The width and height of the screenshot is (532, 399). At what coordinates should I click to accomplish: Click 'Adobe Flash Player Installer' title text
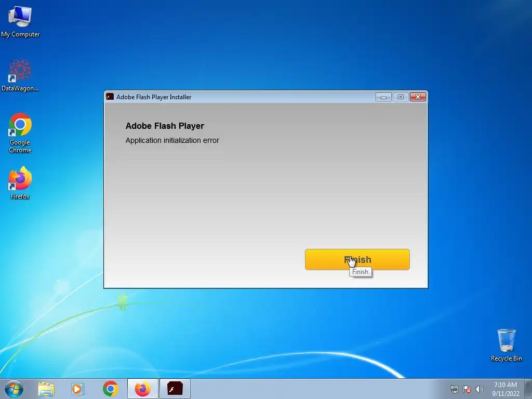(x=154, y=97)
